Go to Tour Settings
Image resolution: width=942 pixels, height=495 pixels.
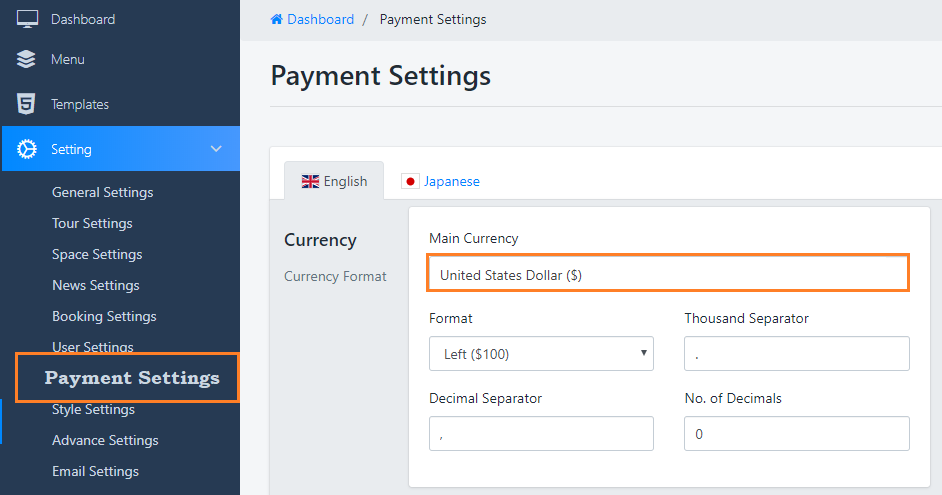92,223
